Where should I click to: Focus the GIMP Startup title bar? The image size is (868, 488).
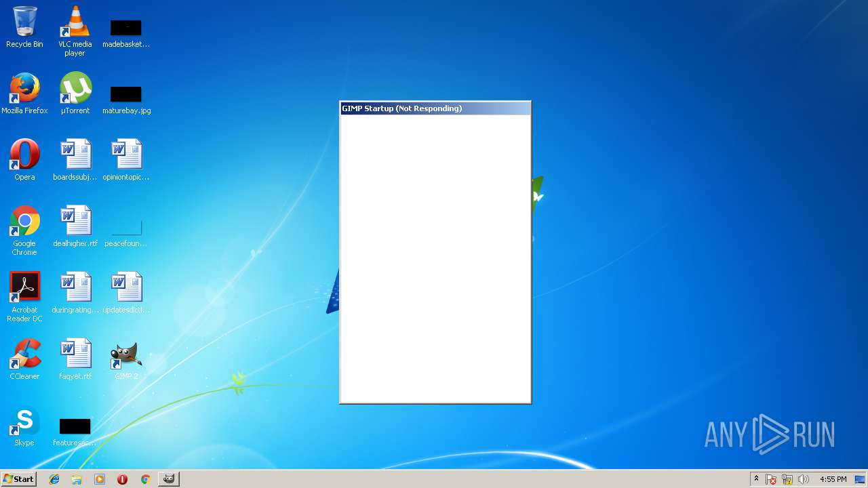point(435,108)
